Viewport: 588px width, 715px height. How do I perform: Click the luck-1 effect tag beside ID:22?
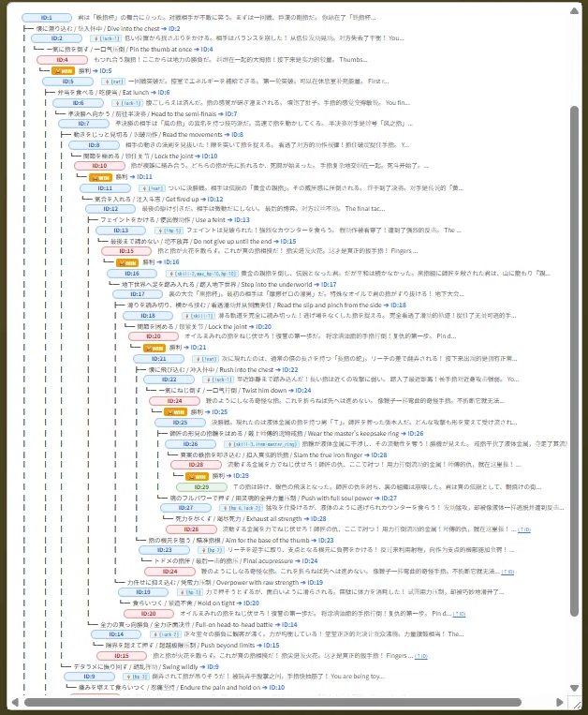pos(218,380)
